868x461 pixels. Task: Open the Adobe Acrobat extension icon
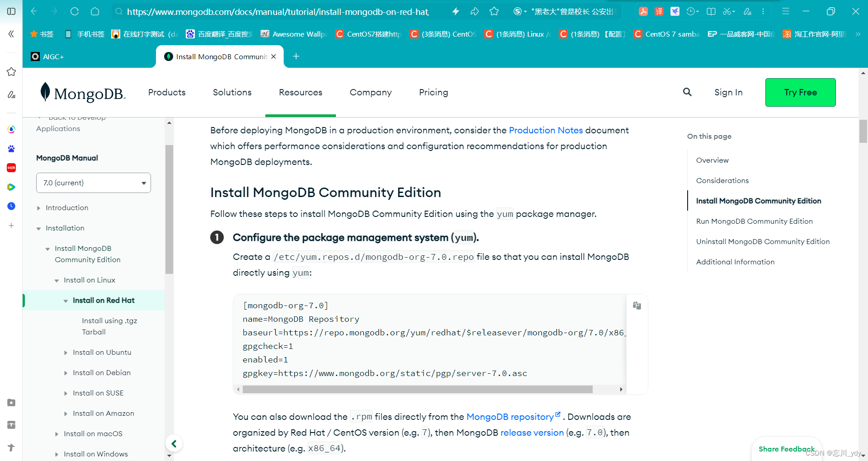click(x=643, y=11)
